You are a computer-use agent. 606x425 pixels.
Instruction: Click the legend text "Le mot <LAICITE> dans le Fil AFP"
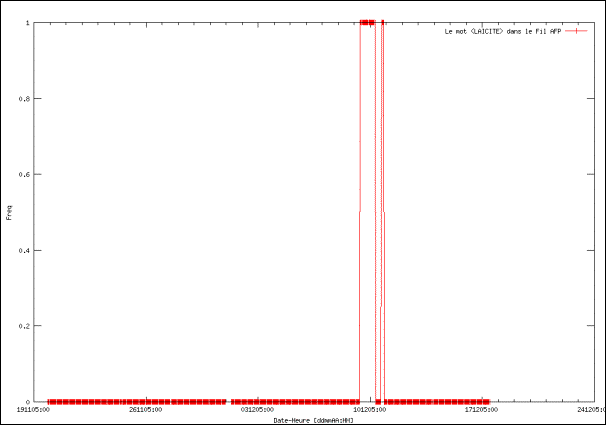coord(502,31)
